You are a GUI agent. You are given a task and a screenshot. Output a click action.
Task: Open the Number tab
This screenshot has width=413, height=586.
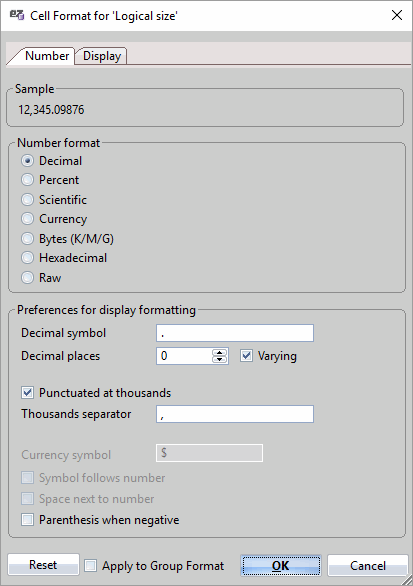point(47,56)
